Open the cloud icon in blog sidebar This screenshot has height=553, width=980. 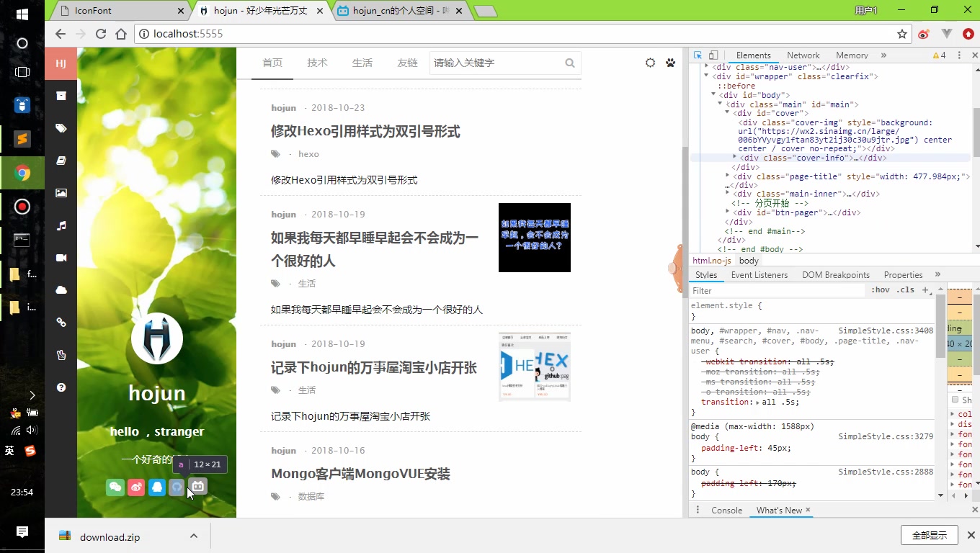point(61,290)
